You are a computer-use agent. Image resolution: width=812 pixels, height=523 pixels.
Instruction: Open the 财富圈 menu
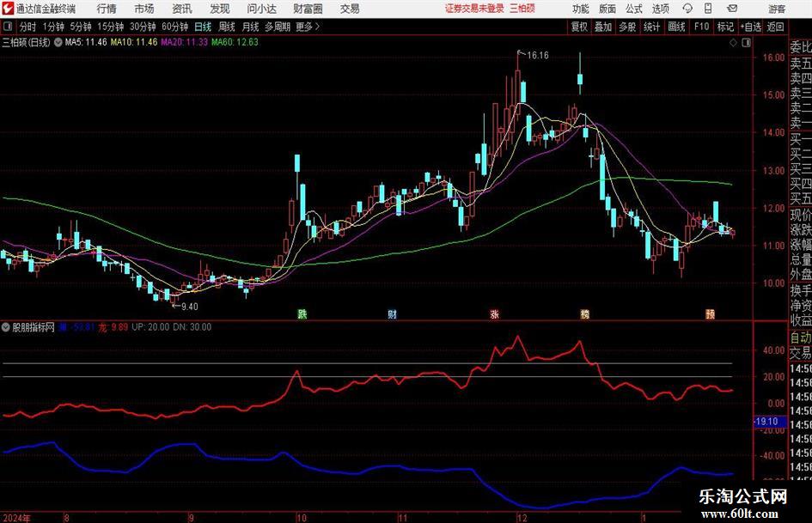coord(308,9)
